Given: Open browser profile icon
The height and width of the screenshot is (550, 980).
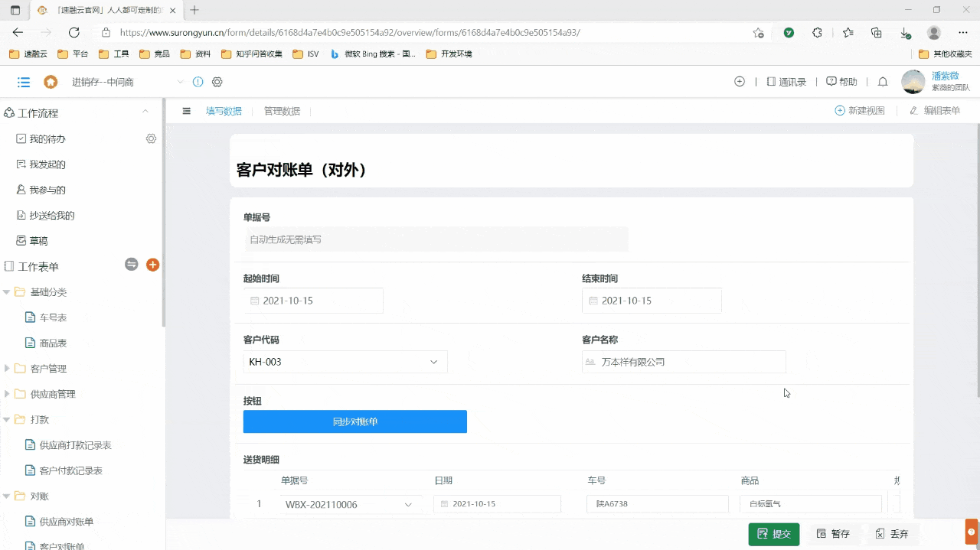Looking at the screenshot, I should point(934,33).
